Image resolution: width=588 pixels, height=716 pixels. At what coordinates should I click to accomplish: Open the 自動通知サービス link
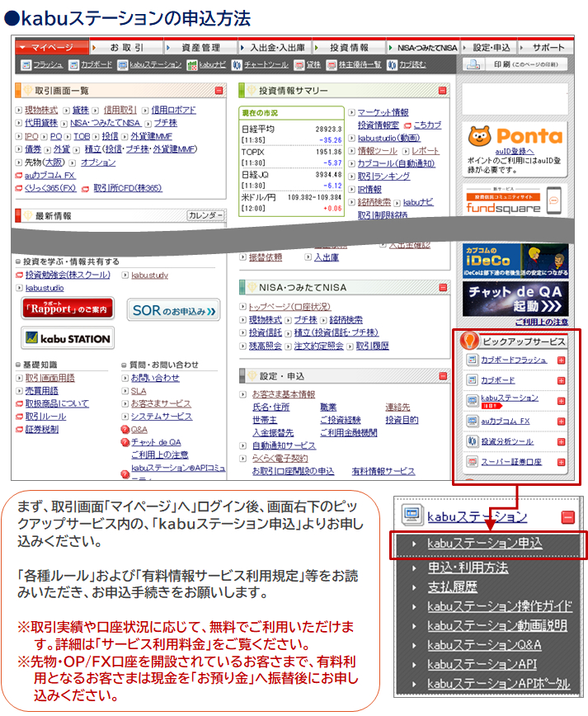(284, 445)
